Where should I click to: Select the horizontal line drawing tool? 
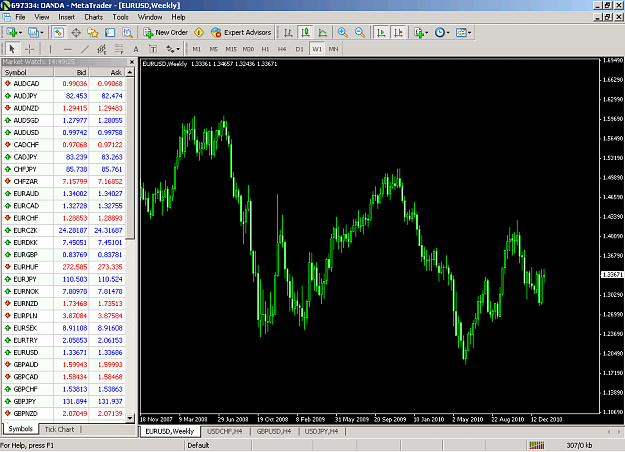[x=67, y=49]
